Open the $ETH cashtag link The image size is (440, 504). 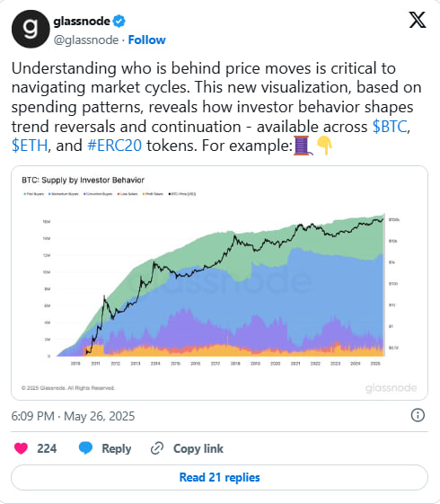tap(30, 146)
